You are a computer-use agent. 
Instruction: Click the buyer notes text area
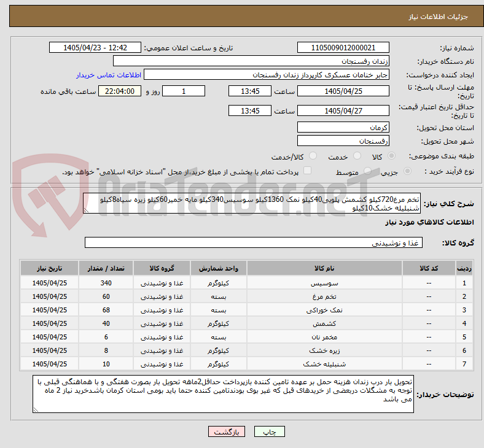(223, 394)
